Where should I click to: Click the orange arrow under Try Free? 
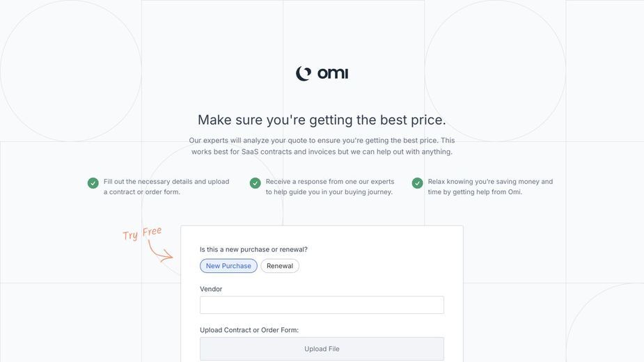click(x=160, y=251)
